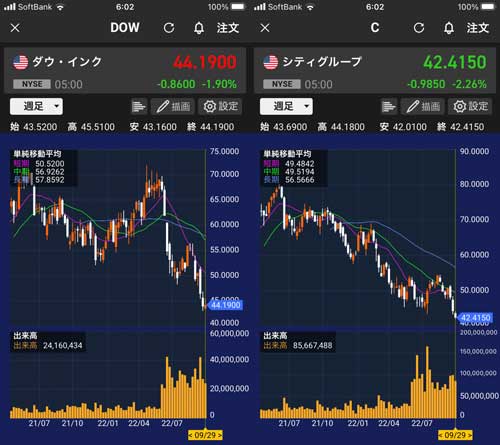
Task: Tap the DOW ticker title
Action: [125, 28]
